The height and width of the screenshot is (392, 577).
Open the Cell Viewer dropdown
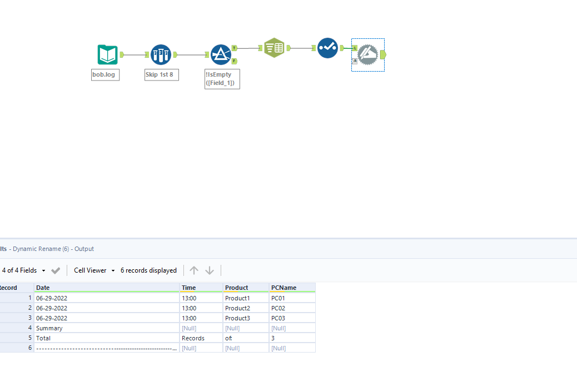click(x=89, y=270)
